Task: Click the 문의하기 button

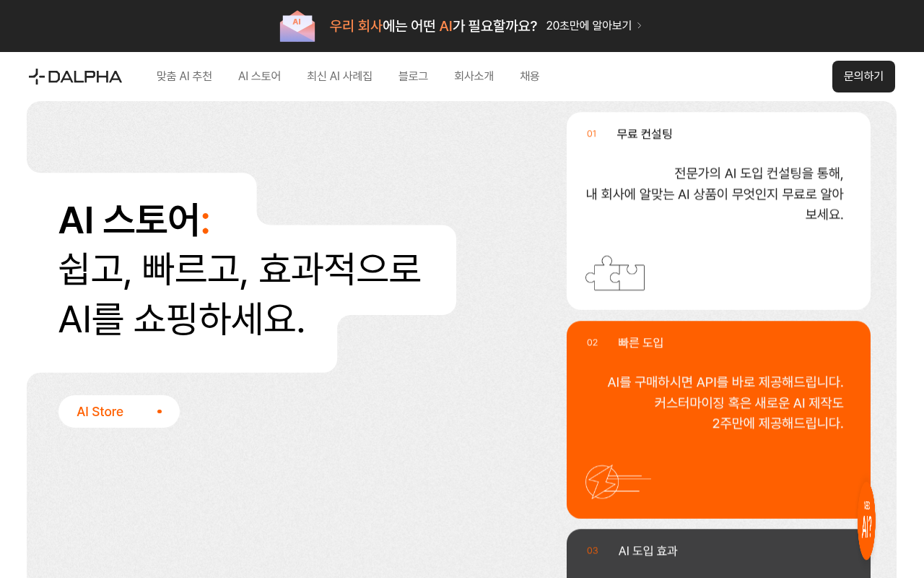Action: pos(863,76)
